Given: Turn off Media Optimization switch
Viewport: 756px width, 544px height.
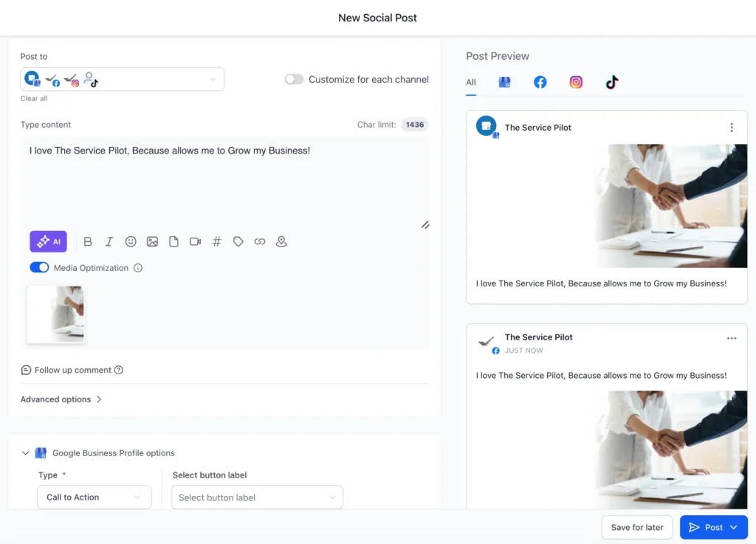Looking at the screenshot, I should pos(39,268).
